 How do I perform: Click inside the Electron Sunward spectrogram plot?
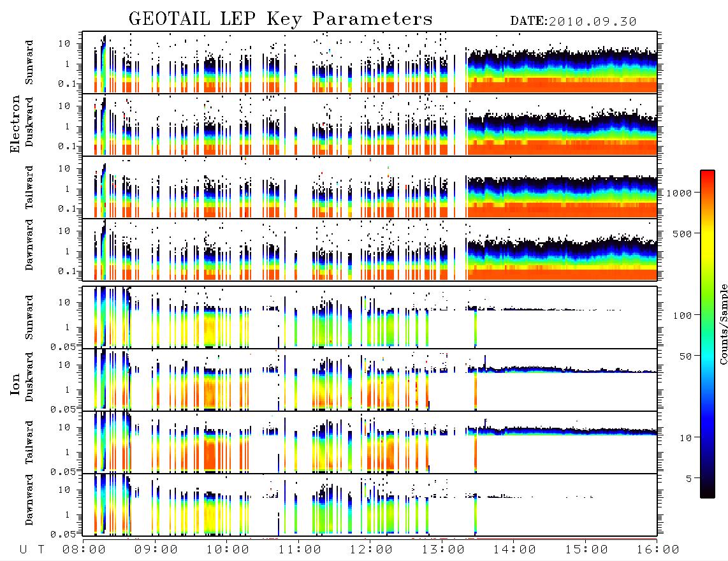pos(370,62)
